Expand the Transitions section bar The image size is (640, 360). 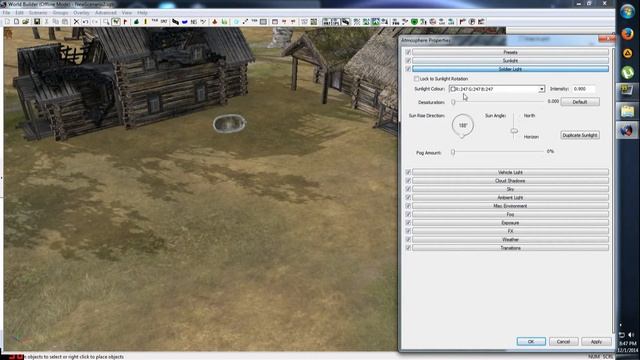point(510,248)
